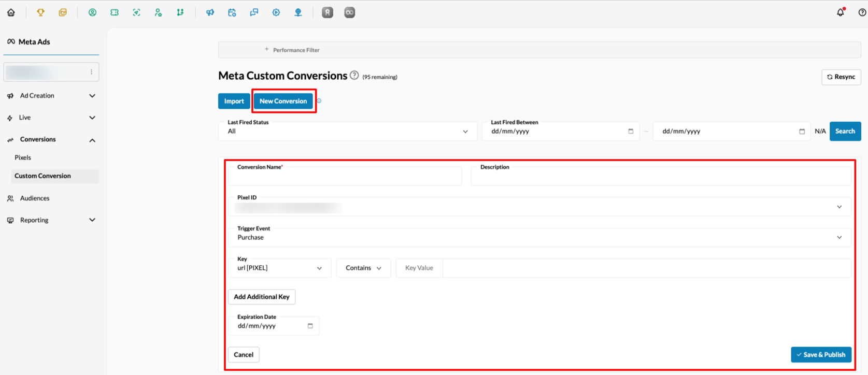868x375 pixels.
Task: Click the Conversion Name input field
Action: coord(345,176)
